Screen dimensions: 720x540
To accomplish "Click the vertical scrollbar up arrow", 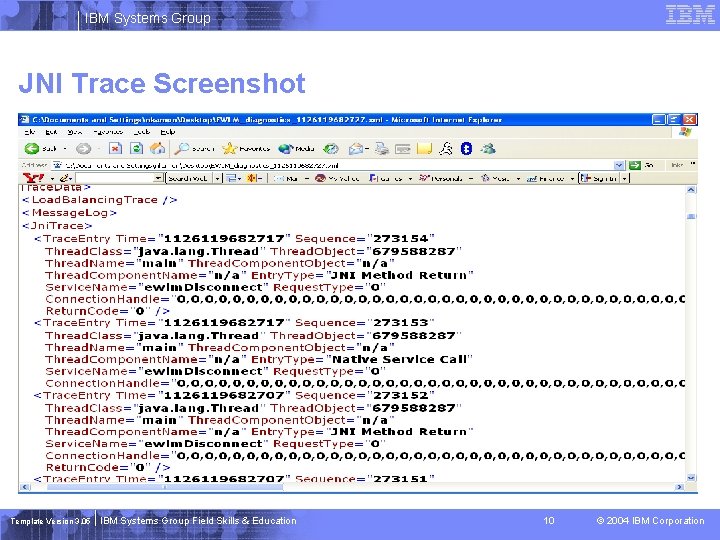I will pos(691,190).
